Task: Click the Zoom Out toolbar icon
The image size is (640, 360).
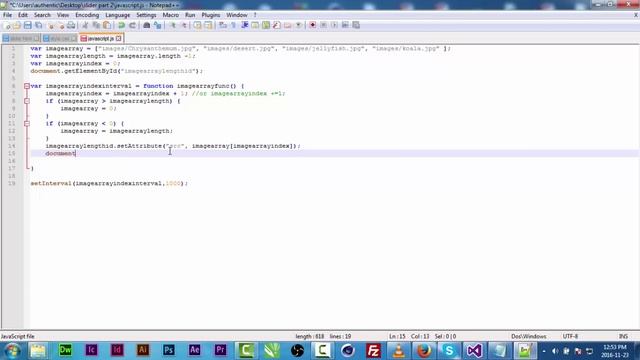Action: coord(184,25)
